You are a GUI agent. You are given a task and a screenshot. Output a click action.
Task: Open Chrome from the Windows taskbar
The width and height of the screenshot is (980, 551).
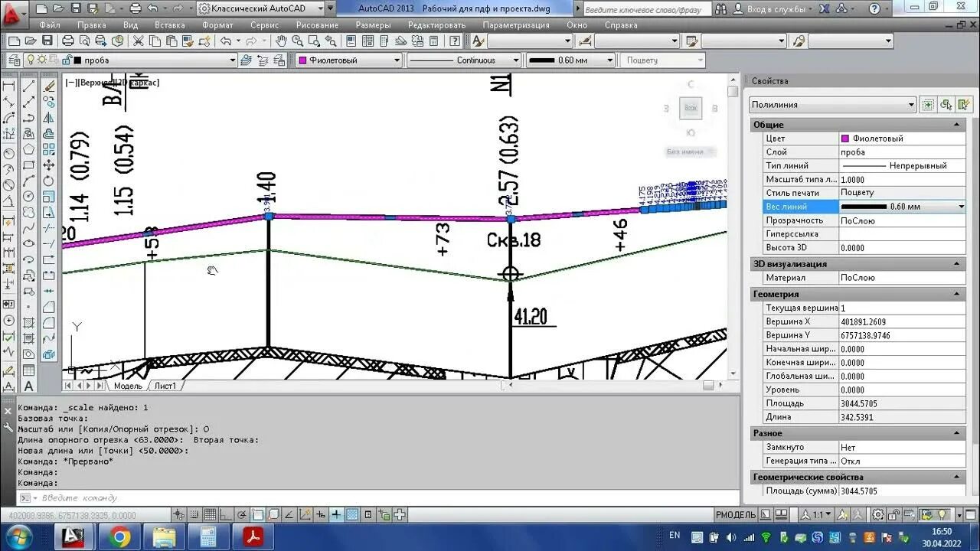119,536
